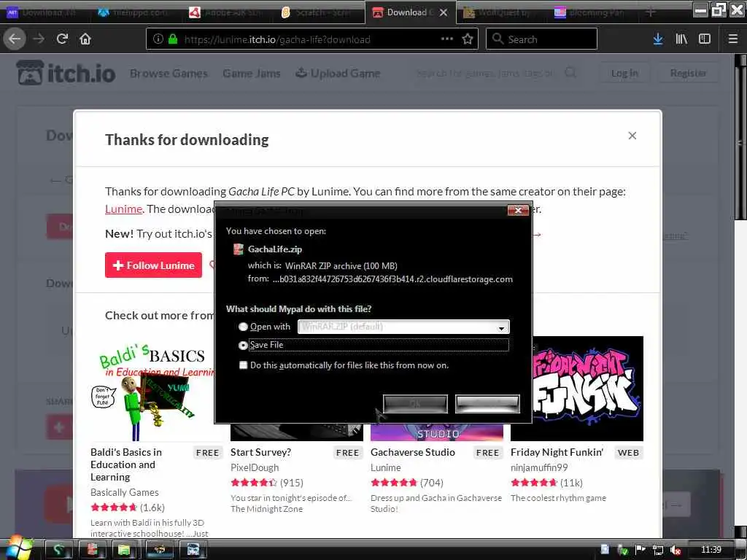This screenshot has width=747, height=560.
Task: Open the file explorer taskbar icon
Action: point(124,550)
